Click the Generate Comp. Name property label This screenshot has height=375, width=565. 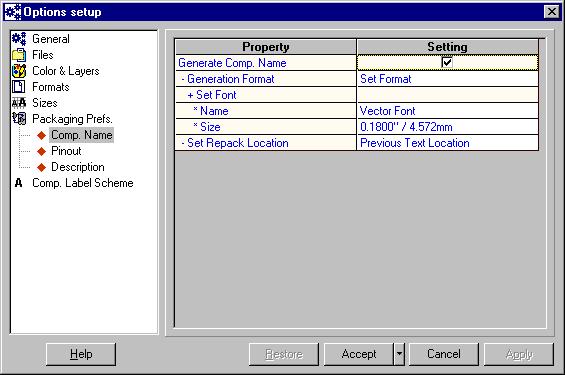232,63
